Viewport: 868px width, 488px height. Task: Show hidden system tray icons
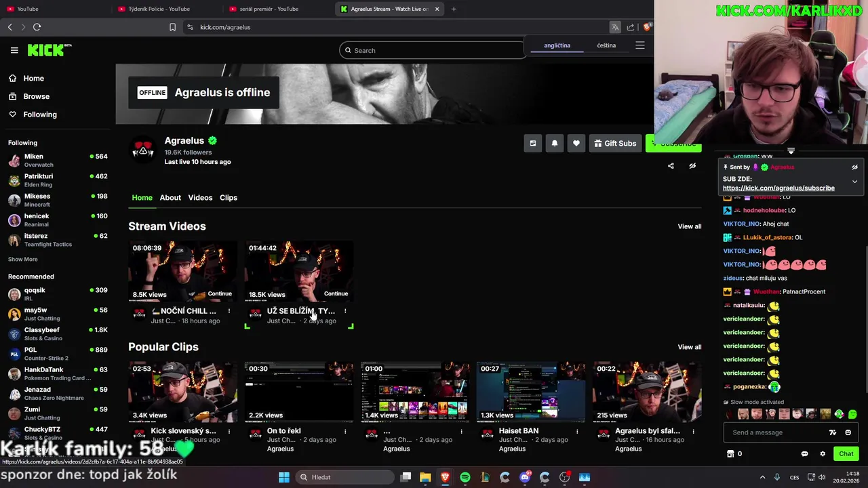pyautogui.click(x=762, y=477)
